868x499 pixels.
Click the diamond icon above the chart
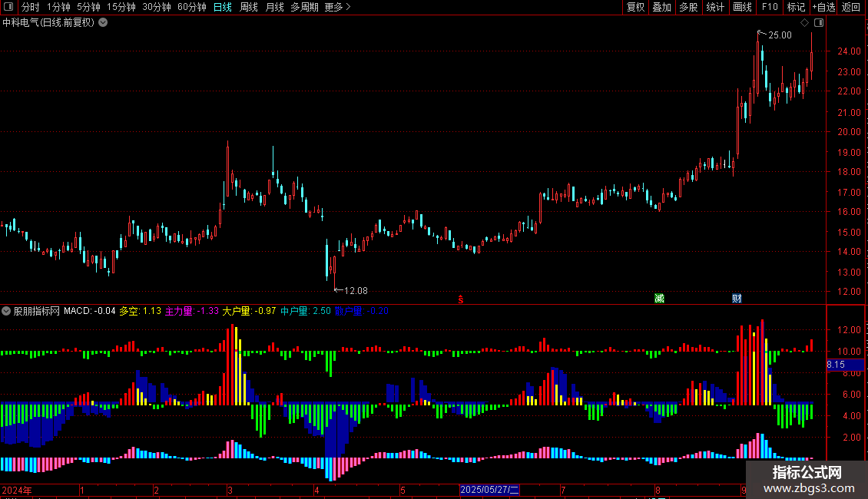point(804,23)
